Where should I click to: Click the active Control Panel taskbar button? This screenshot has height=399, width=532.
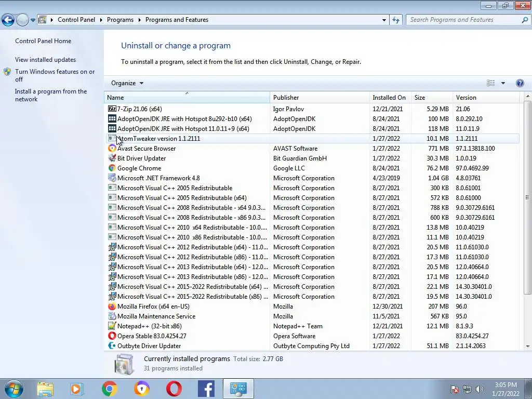coord(238,389)
